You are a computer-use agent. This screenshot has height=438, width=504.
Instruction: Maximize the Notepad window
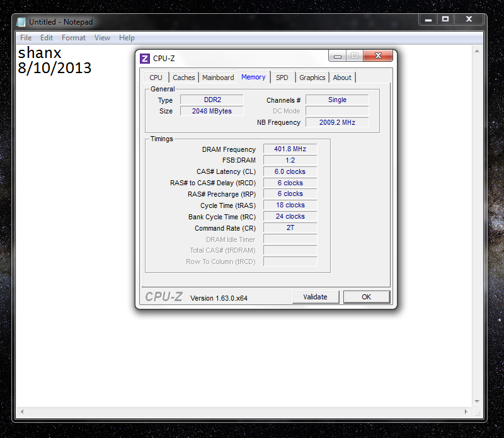(445, 20)
